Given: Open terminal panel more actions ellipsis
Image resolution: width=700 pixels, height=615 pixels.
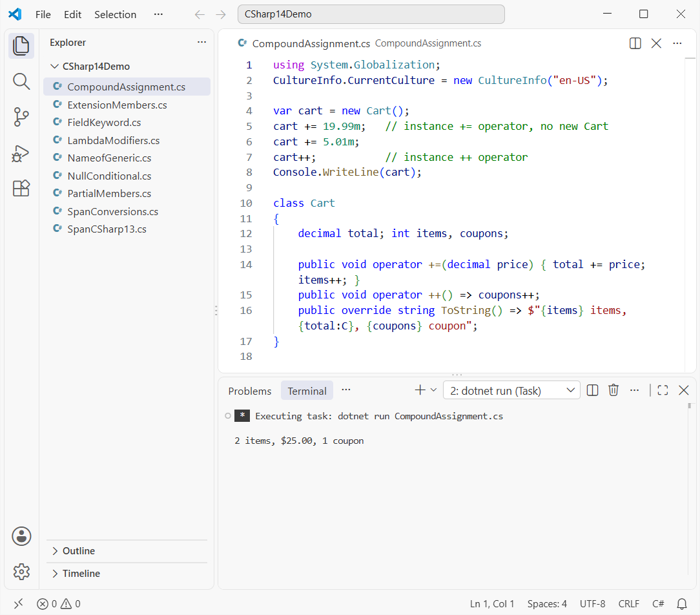Looking at the screenshot, I should tap(634, 390).
